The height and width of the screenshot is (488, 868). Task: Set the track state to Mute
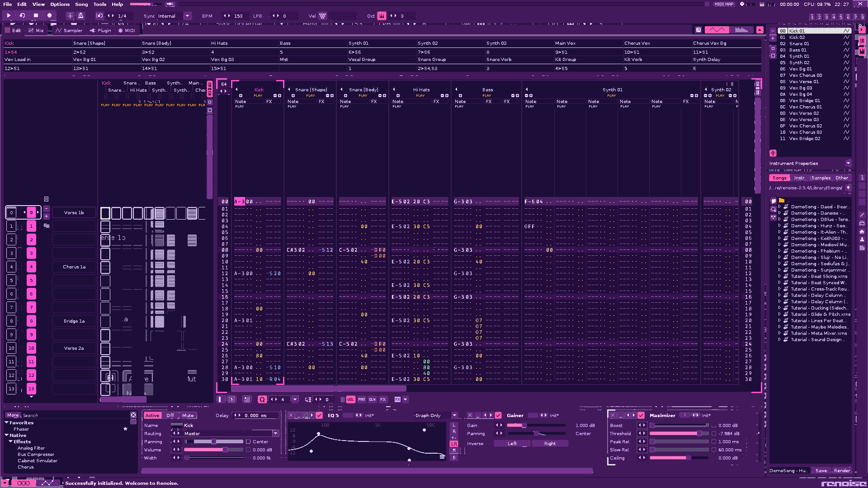(x=188, y=416)
